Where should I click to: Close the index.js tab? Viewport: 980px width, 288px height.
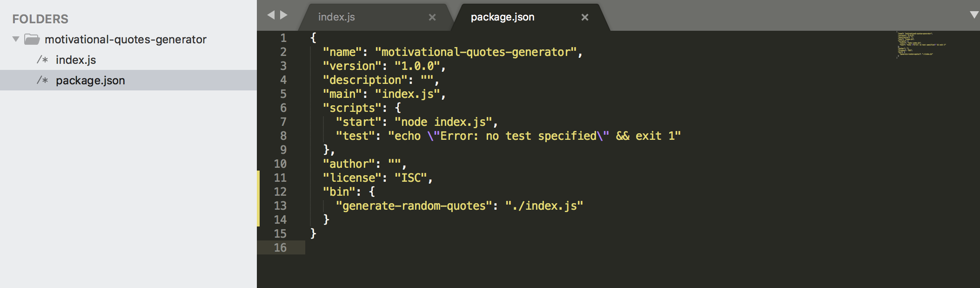(x=432, y=17)
